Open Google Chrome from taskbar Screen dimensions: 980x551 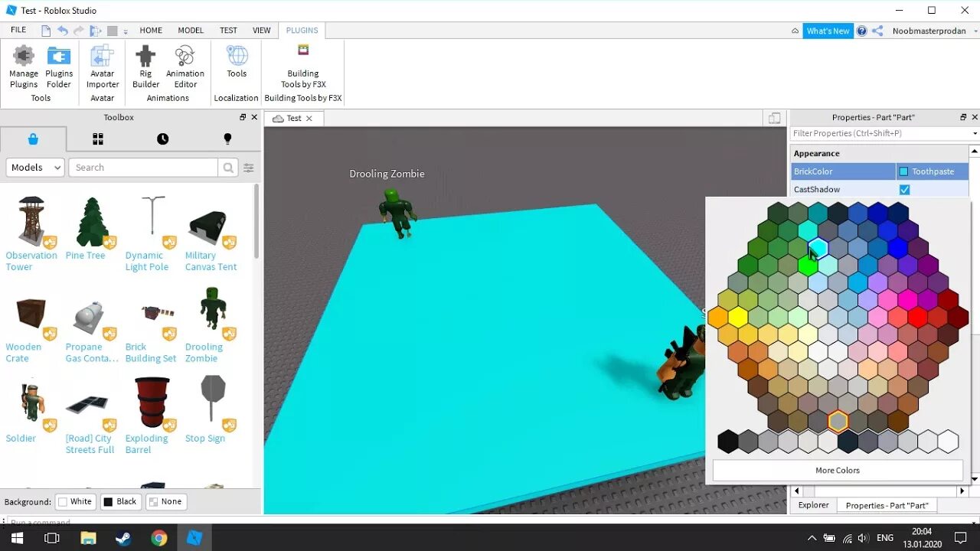click(159, 538)
